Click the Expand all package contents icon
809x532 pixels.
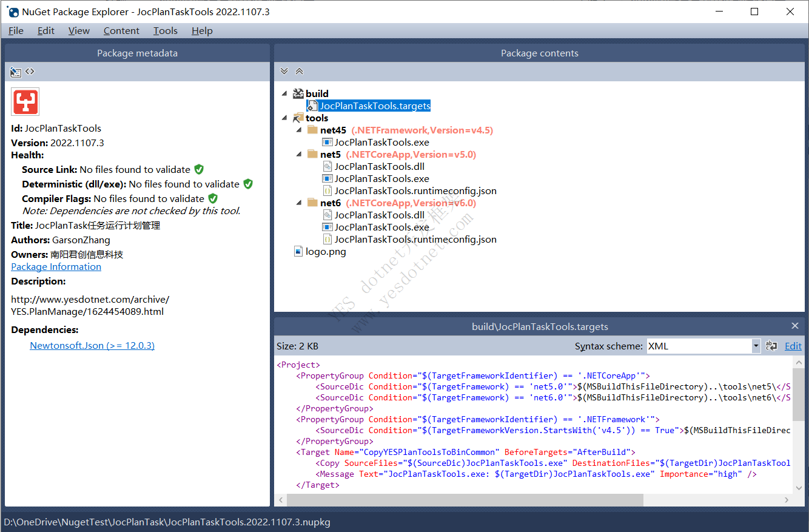coord(284,72)
